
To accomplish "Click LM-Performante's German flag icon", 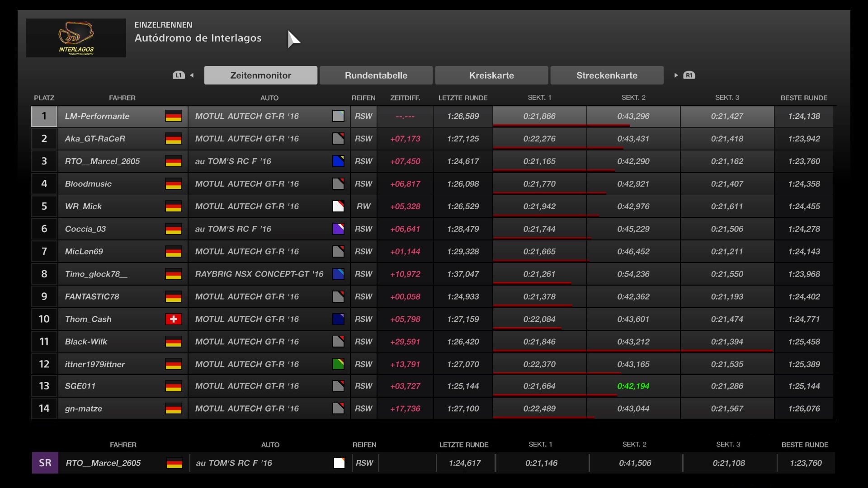I will (173, 116).
